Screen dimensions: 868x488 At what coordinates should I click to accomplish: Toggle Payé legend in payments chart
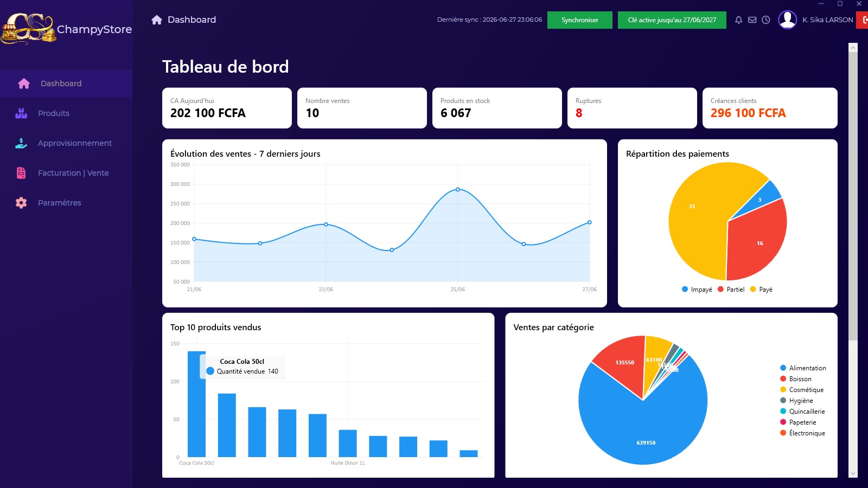tap(761, 290)
